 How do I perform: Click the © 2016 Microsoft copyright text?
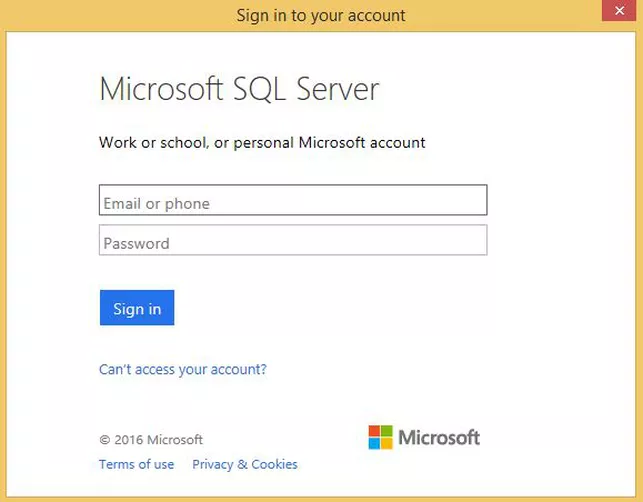tap(151, 440)
